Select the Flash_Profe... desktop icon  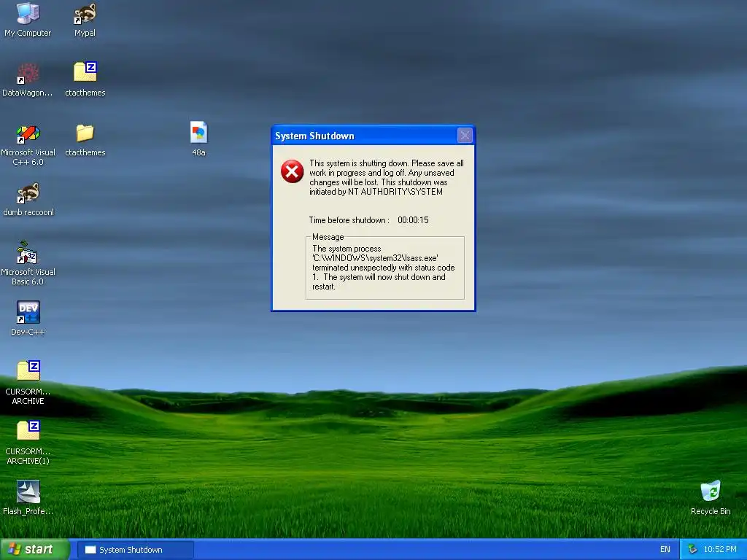[28, 492]
